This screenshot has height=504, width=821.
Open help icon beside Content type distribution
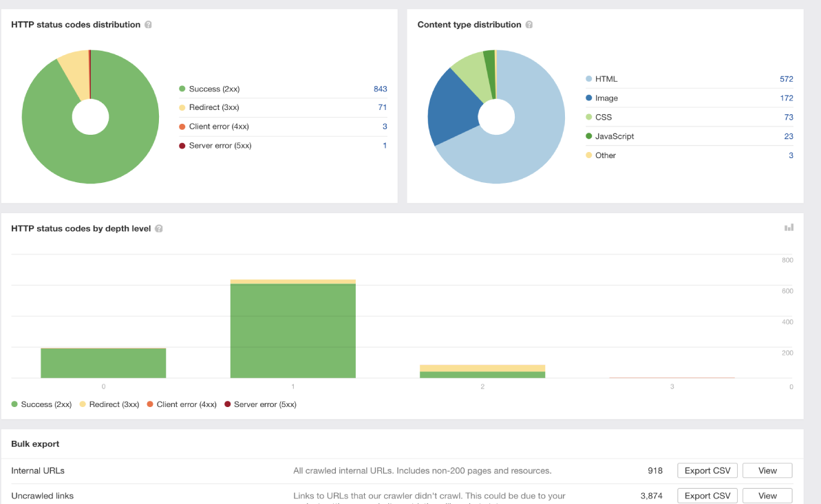tap(529, 25)
